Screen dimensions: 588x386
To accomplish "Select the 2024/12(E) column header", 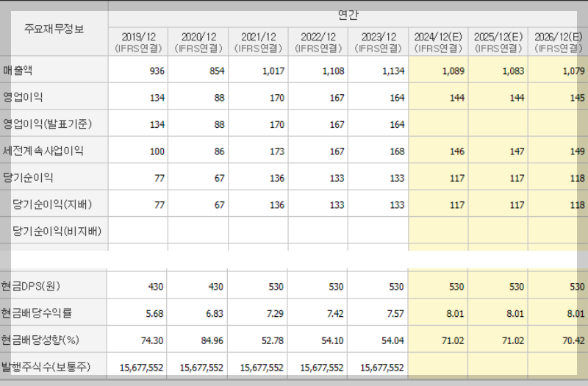I will pyautogui.click(x=438, y=42).
